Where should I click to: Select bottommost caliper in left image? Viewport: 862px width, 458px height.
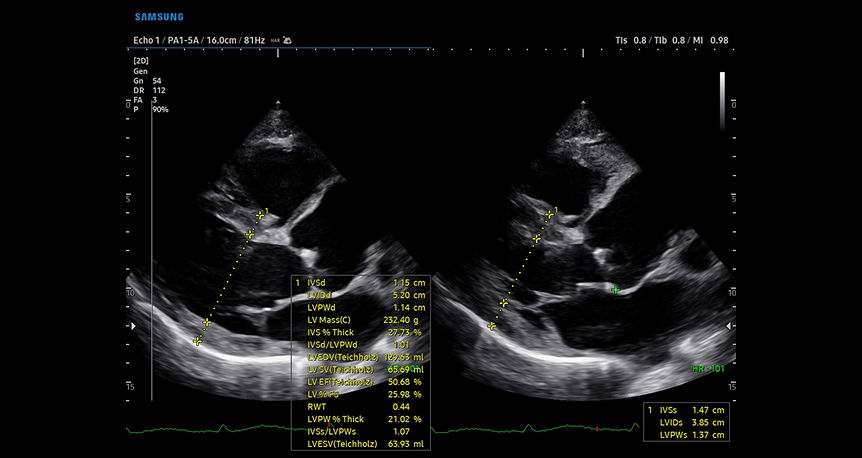click(198, 341)
